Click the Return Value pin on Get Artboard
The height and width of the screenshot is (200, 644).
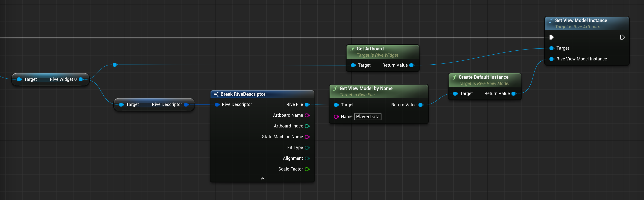(412, 65)
